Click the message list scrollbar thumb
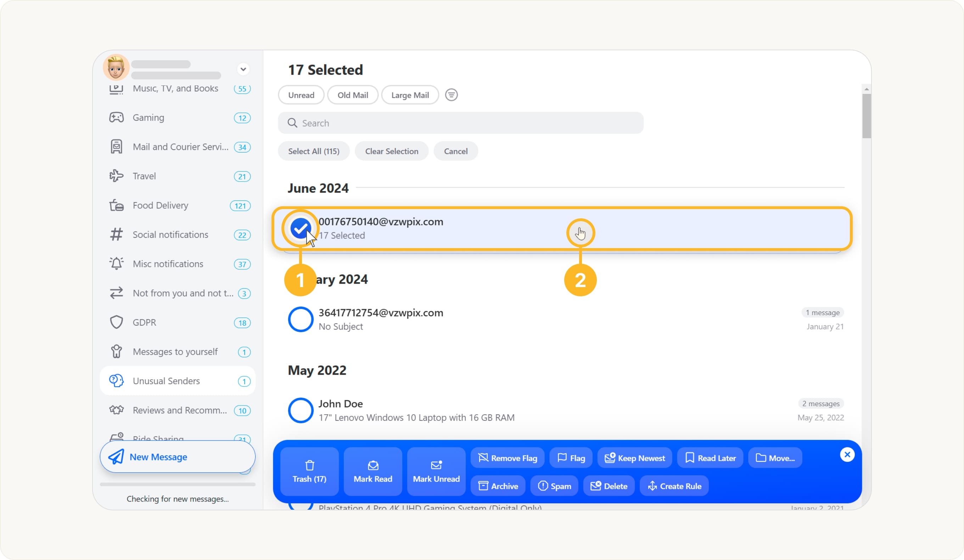The image size is (964, 560). point(866,116)
